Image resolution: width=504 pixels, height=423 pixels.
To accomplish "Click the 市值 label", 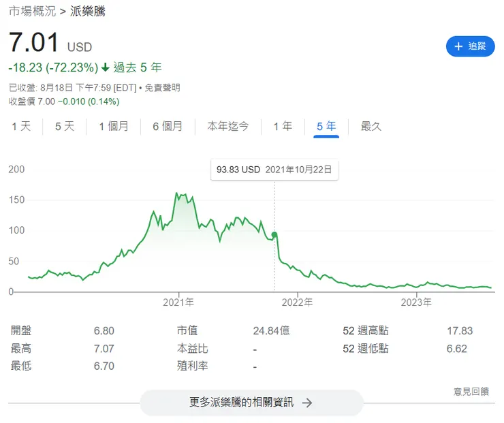I will (187, 331).
